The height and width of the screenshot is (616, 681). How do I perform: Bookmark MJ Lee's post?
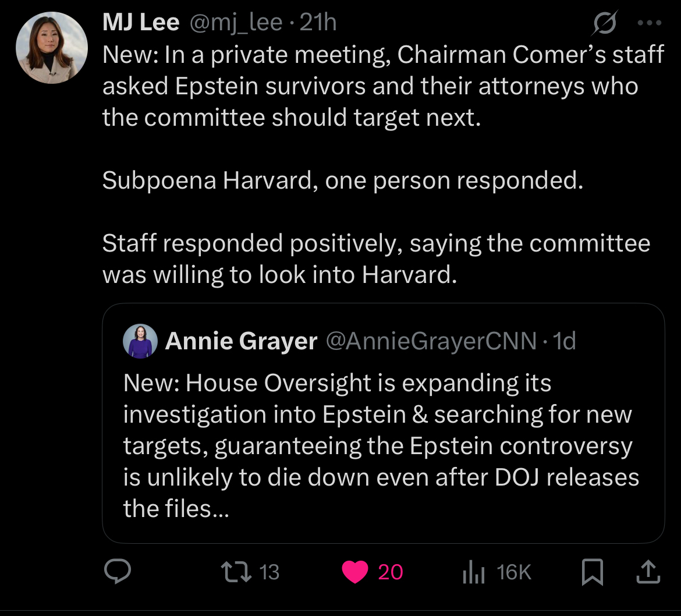click(x=593, y=572)
